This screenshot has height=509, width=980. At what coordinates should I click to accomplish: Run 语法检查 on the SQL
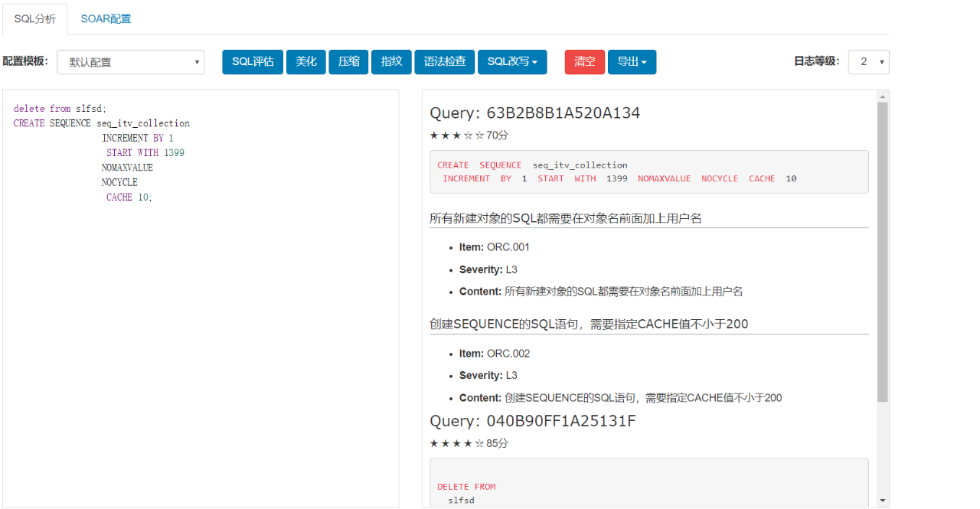coord(445,62)
